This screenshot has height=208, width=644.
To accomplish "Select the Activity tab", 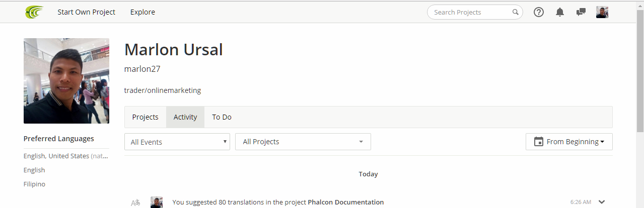I will [x=185, y=117].
